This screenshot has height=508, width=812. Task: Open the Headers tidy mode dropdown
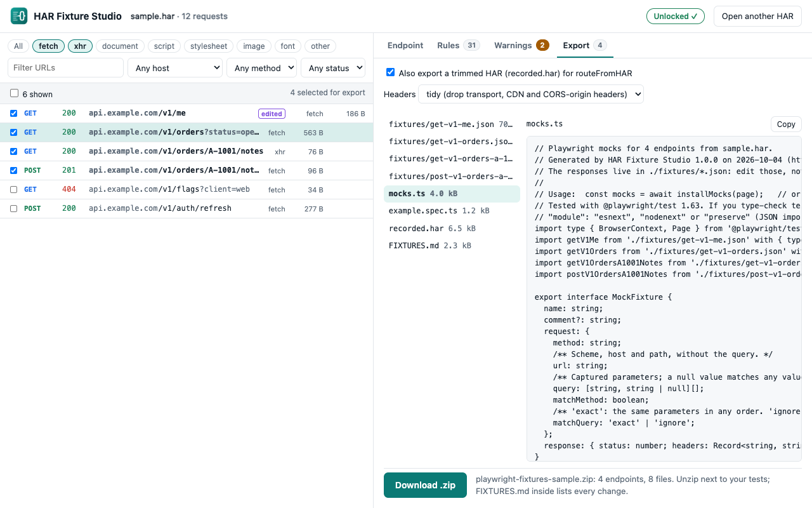(531, 94)
